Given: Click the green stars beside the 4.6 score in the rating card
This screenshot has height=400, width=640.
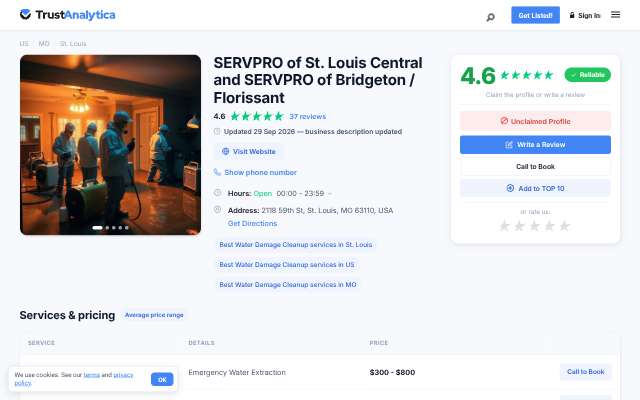Looking at the screenshot, I should [527, 75].
